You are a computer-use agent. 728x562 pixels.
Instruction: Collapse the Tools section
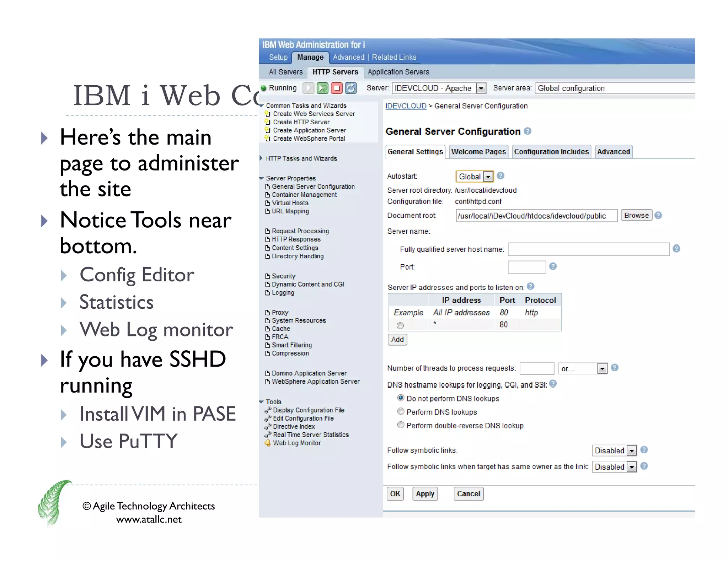(262, 402)
